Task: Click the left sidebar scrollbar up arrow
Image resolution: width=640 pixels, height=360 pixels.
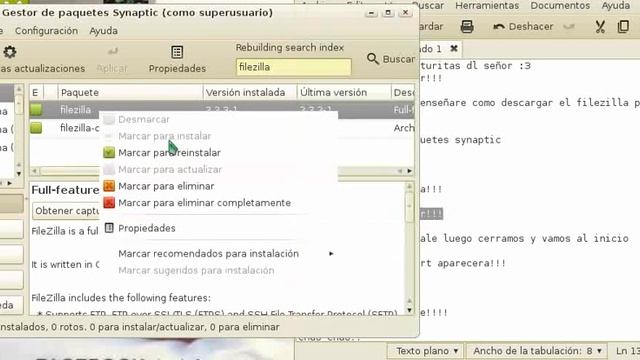Action: [19, 89]
